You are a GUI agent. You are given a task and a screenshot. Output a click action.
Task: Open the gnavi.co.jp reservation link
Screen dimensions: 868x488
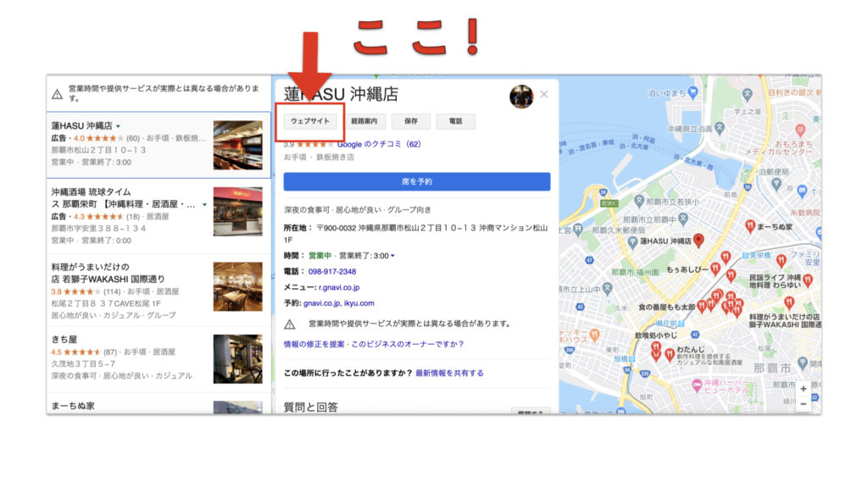[x=321, y=303]
